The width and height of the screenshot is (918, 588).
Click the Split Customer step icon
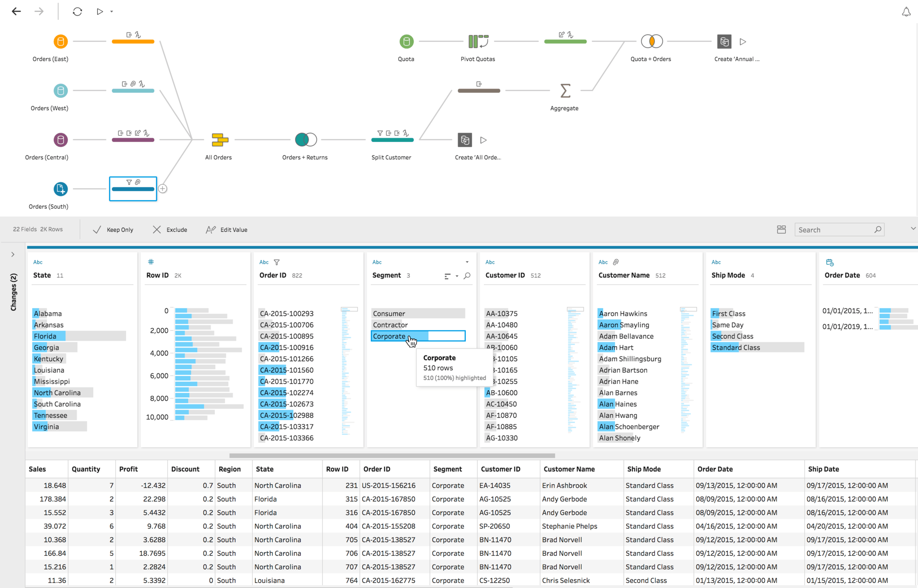click(x=392, y=140)
